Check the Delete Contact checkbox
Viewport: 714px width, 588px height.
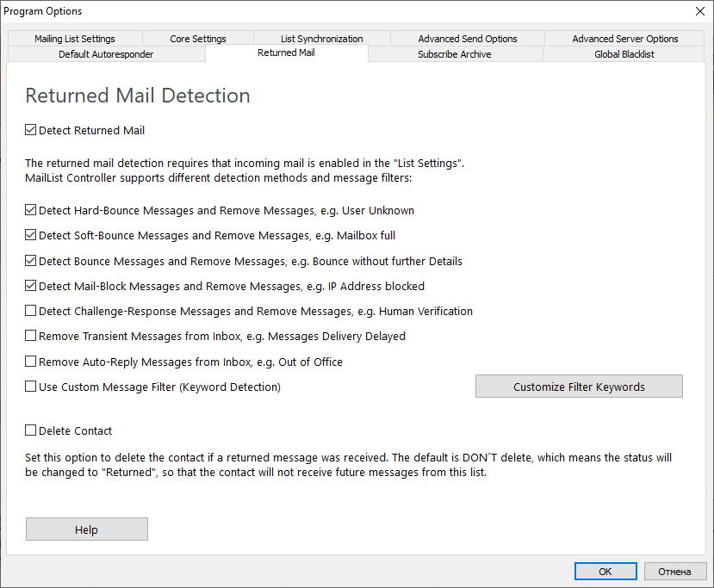pyautogui.click(x=31, y=430)
